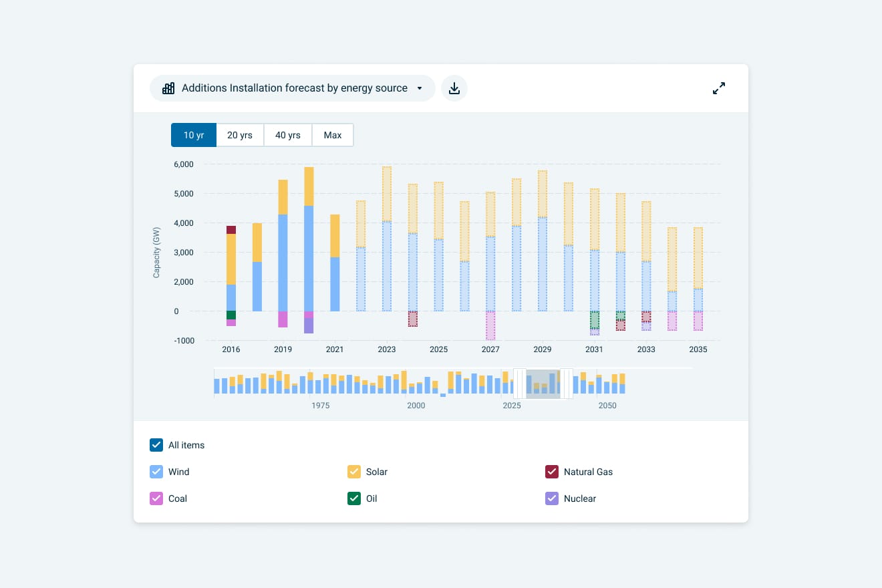Uncheck the All items checkbox

[156, 445]
